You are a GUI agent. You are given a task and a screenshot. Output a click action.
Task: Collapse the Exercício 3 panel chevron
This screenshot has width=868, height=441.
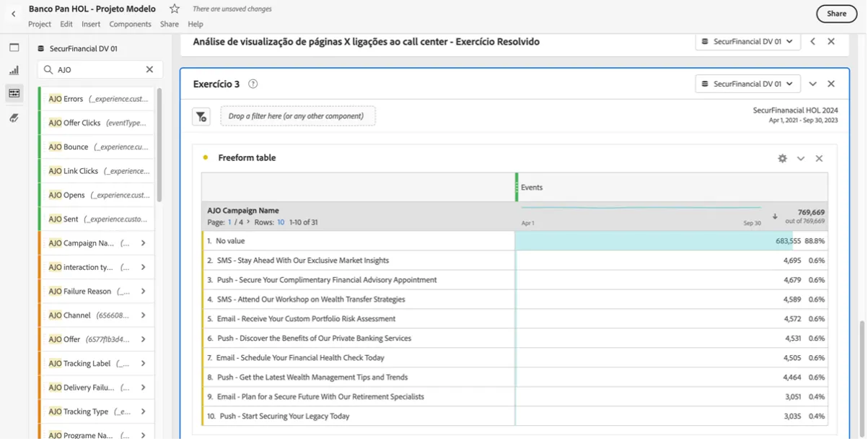(812, 84)
